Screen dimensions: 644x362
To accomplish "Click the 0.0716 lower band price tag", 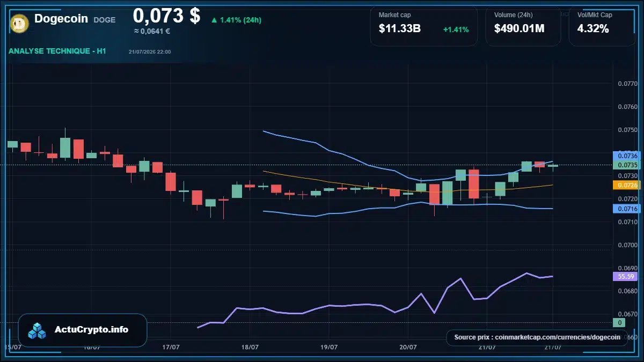I will (627, 209).
